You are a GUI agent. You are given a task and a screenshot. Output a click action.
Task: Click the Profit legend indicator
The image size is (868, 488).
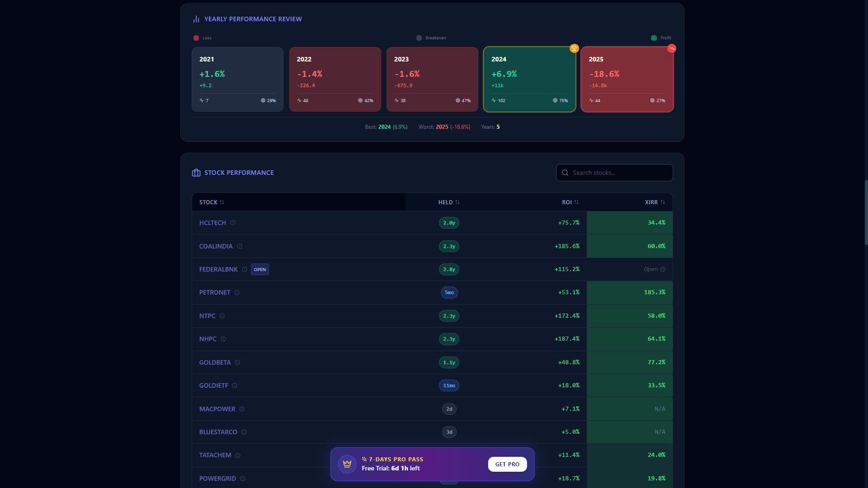(654, 38)
